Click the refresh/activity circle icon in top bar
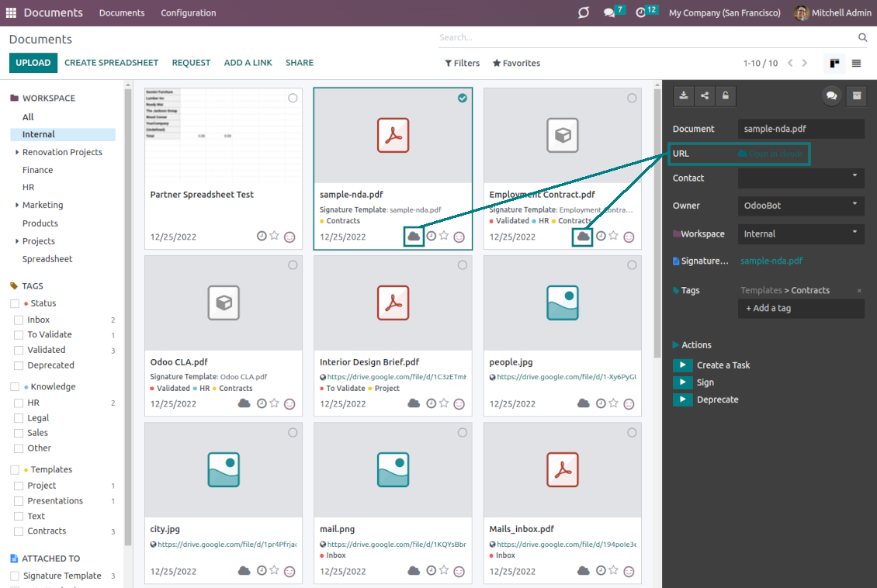The width and height of the screenshot is (877, 588). (584, 12)
